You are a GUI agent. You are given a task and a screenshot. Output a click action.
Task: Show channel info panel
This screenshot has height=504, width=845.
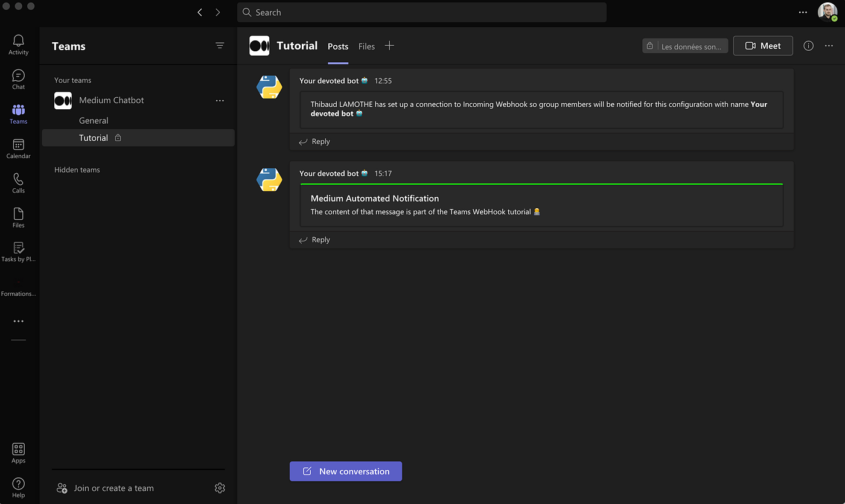pyautogui.click(x=809, y=46)
